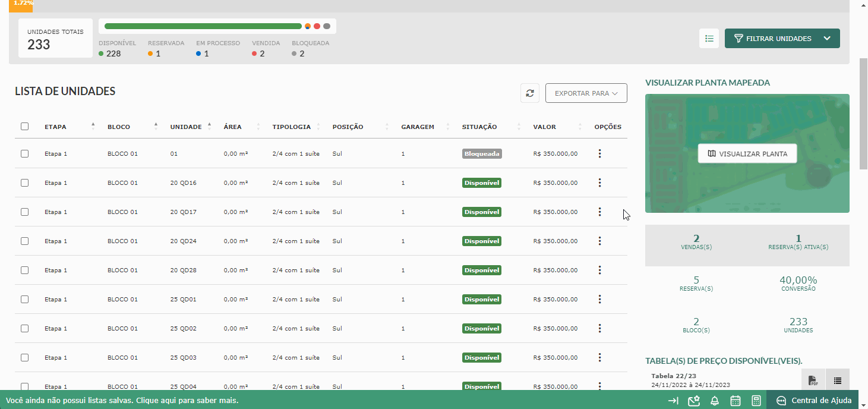This screenshot has width=868, height=409.
Task: Open the Filtrar Unidades dropdown
Action: [x=782, y=39]
